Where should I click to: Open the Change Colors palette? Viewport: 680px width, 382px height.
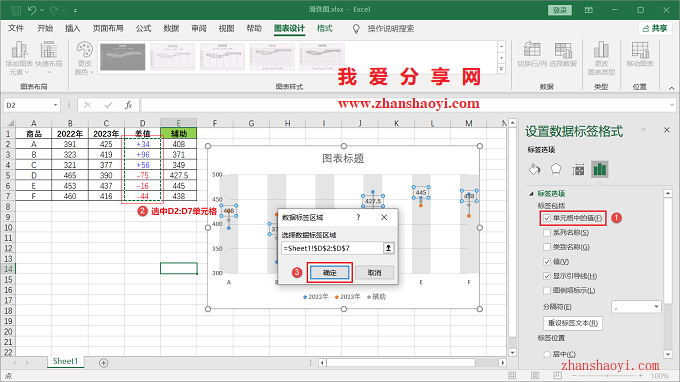point(84,58)
